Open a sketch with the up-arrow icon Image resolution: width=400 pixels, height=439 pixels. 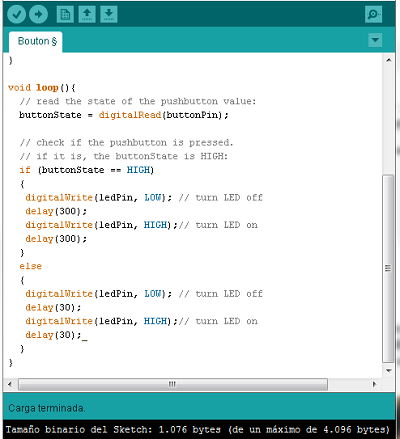click(87, 14)
